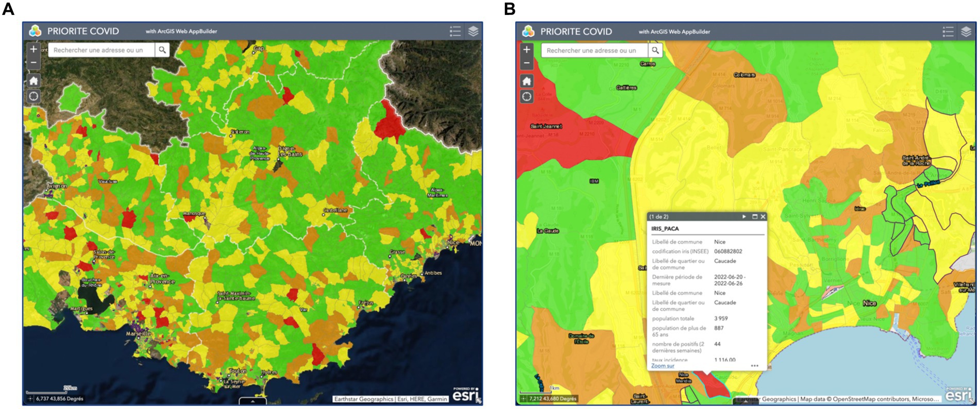Click La Gaude label on panel B map
The width and height of the screenshot is (980, 409).
(548, 231)
